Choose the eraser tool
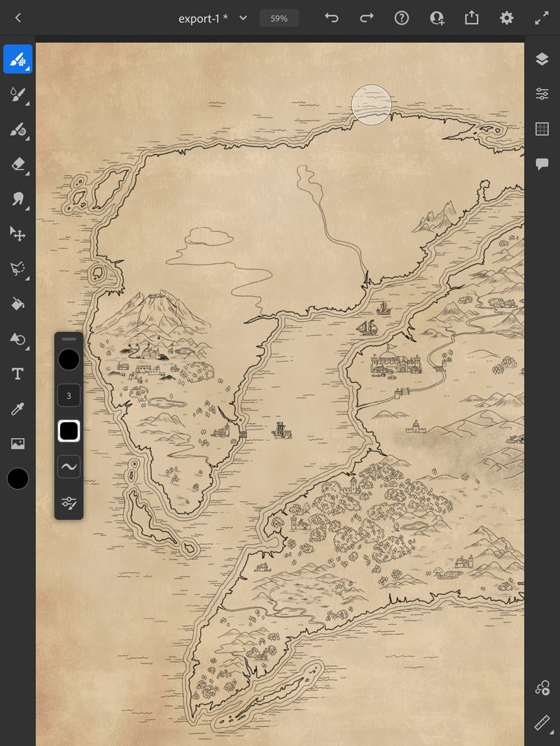The height and width of the screenshot is (746, 560). [17, 164]
